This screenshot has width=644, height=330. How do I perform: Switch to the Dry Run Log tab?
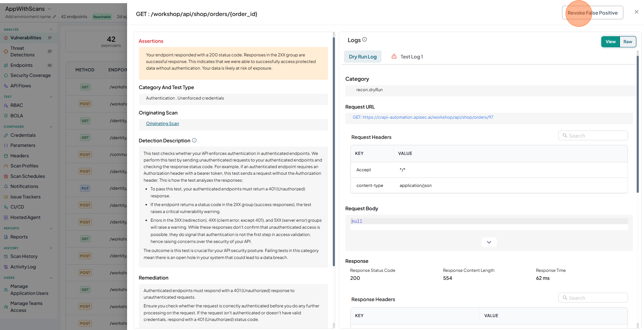pyautogui.click(x=363, y=57)
